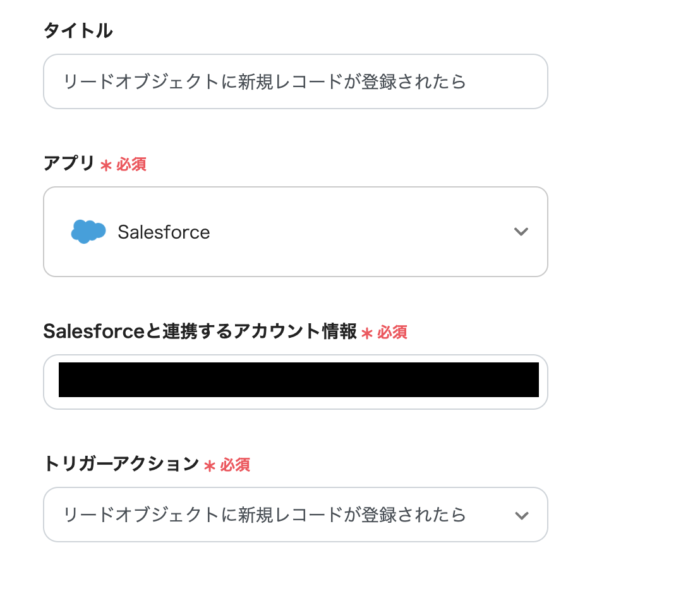
Task: Click the アプリ field label
Action: (69, 164)
